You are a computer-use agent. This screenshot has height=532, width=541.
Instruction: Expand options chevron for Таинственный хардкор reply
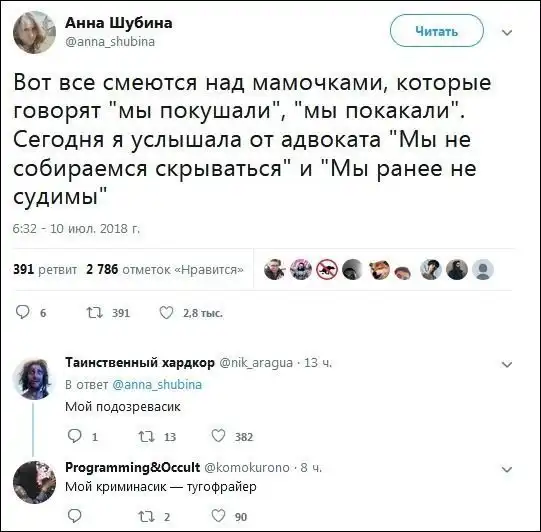click(507, 364)
